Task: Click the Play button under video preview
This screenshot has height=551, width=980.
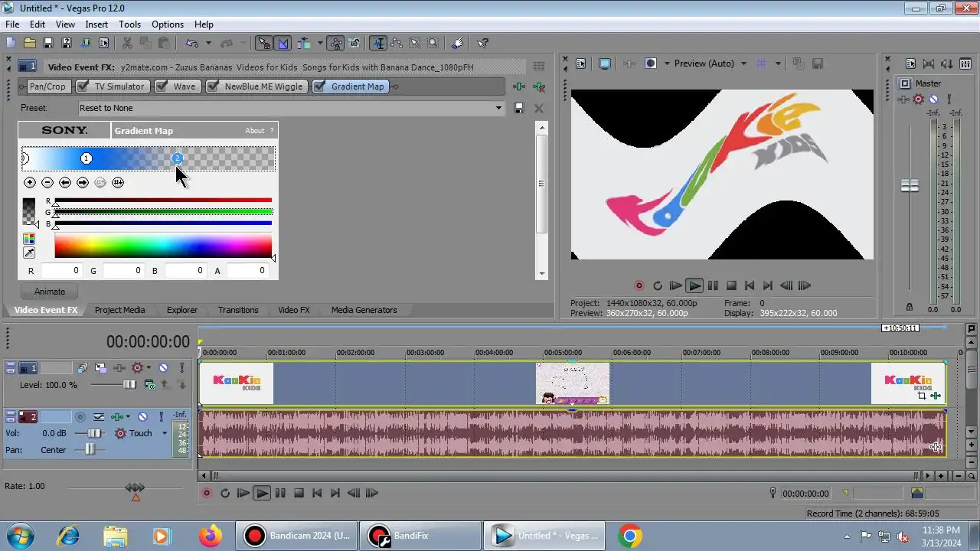Action: (694, 285)
